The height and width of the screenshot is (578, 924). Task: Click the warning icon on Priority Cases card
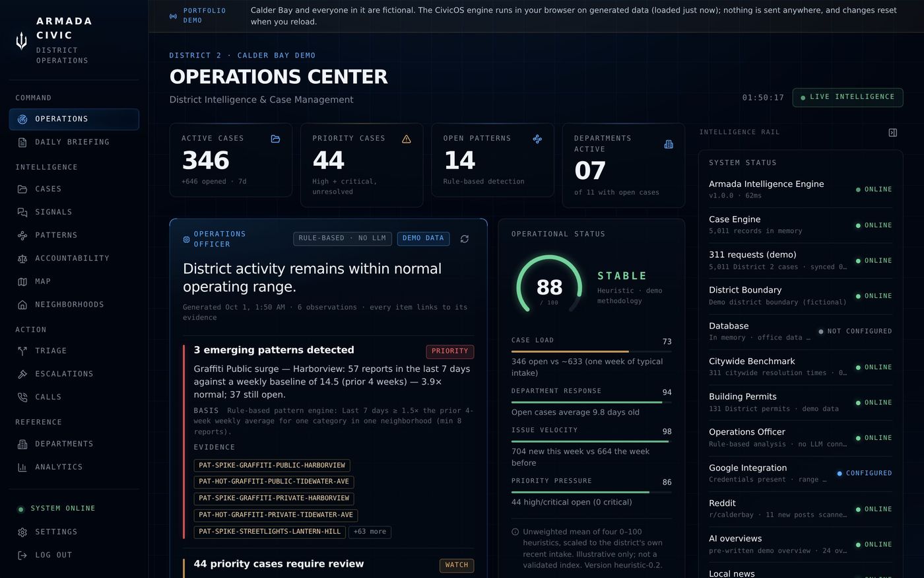tap(407, 139)
